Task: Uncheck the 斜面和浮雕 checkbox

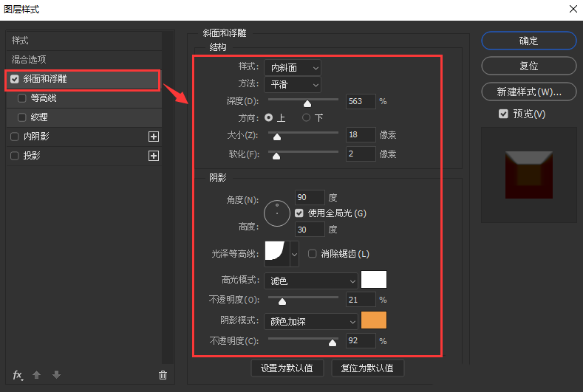Action: coord(15,79)
